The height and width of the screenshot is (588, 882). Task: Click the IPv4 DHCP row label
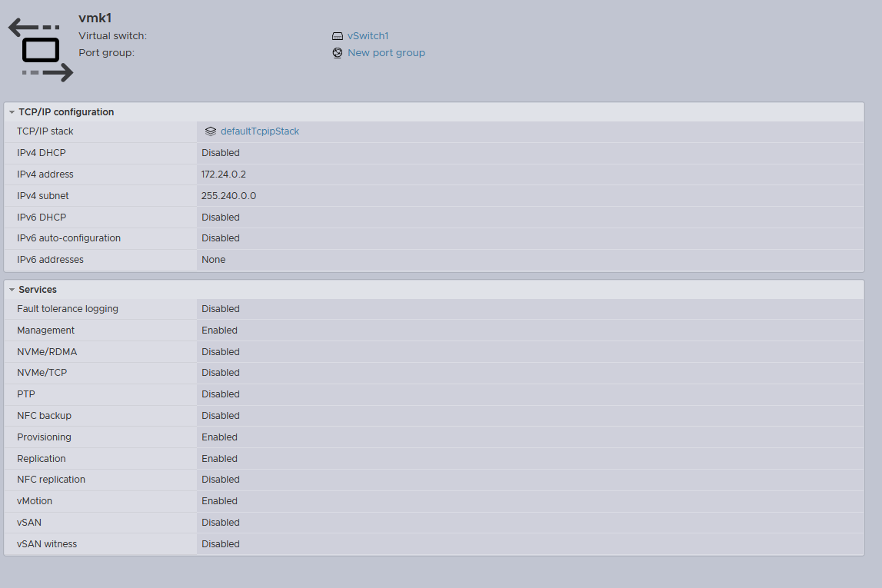click(x=41, y=153)
